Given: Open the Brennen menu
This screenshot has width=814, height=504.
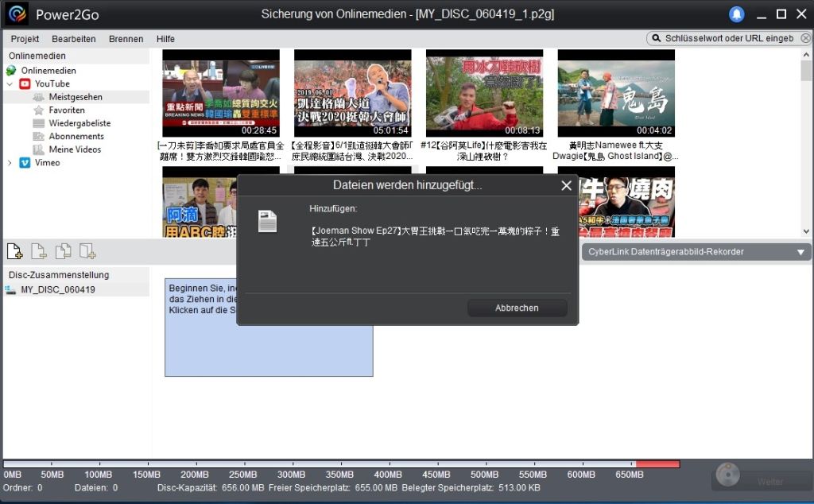Looking at the screenshot, I should click(126, 39).
